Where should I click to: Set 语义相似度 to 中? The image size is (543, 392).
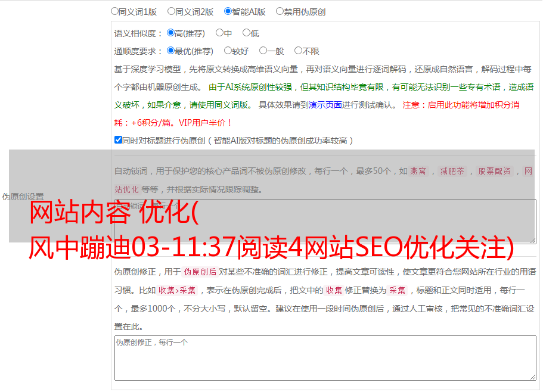(x=219, y=33)
